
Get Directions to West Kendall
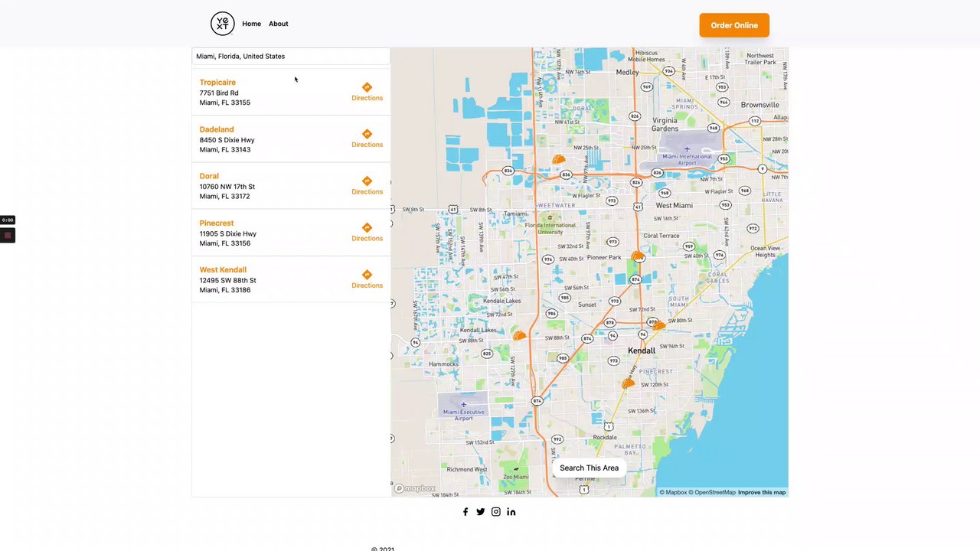click(367, 285)
